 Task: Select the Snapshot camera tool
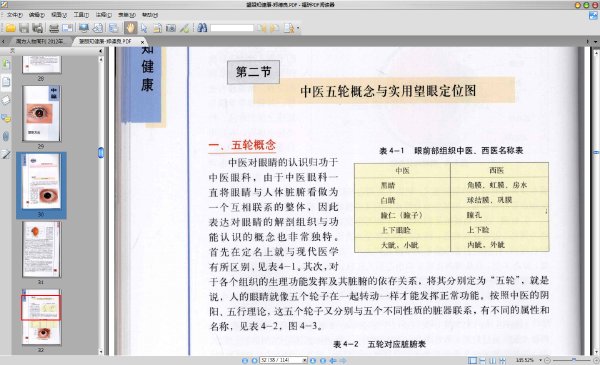coord(171,28)
